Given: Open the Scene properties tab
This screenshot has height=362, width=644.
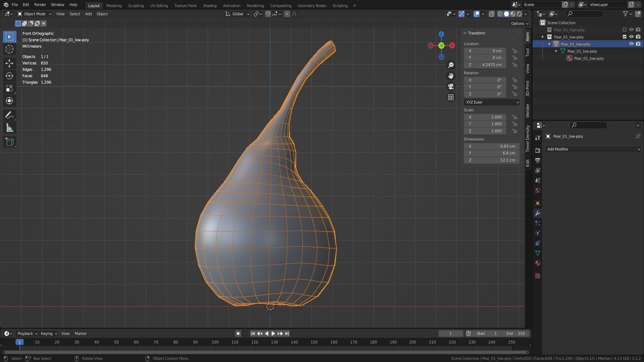Looking at the screenshot, I should [538, 181].
